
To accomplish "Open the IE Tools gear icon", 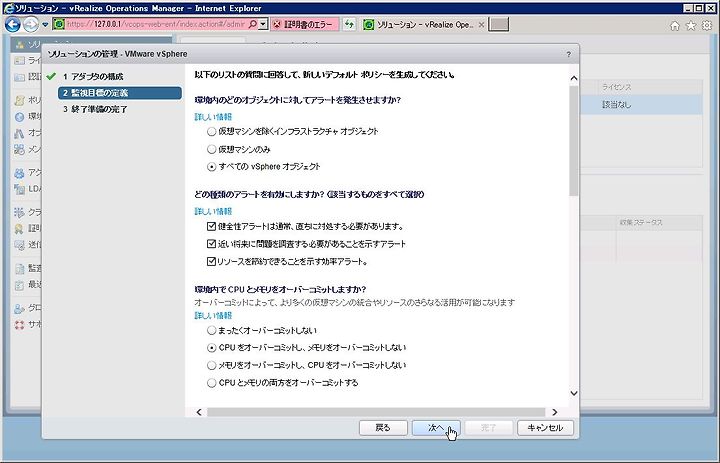I will click(707, 26).
